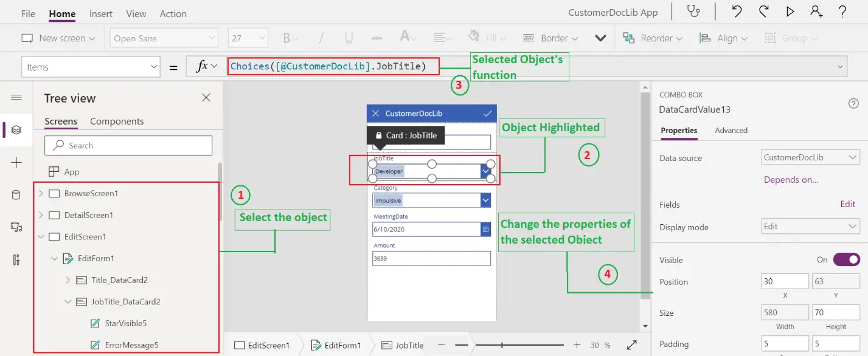Click the formula bar Choices expression
868x356 pixels.
click(328, 66)
